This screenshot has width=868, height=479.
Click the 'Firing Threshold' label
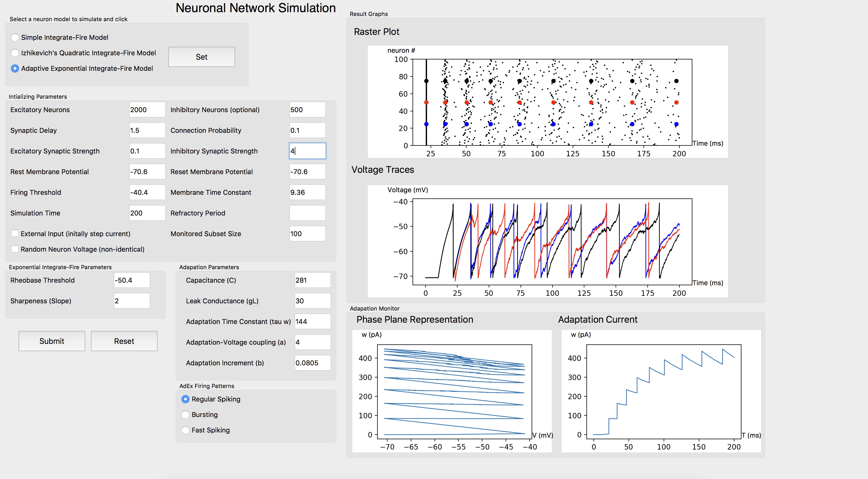(x=35, y=192)
